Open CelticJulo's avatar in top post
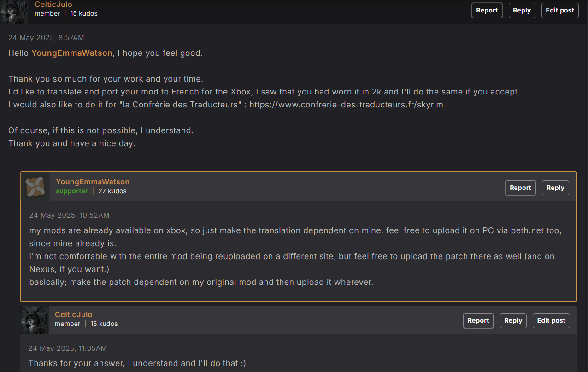 pyautogui.click(x=14, y=12)
